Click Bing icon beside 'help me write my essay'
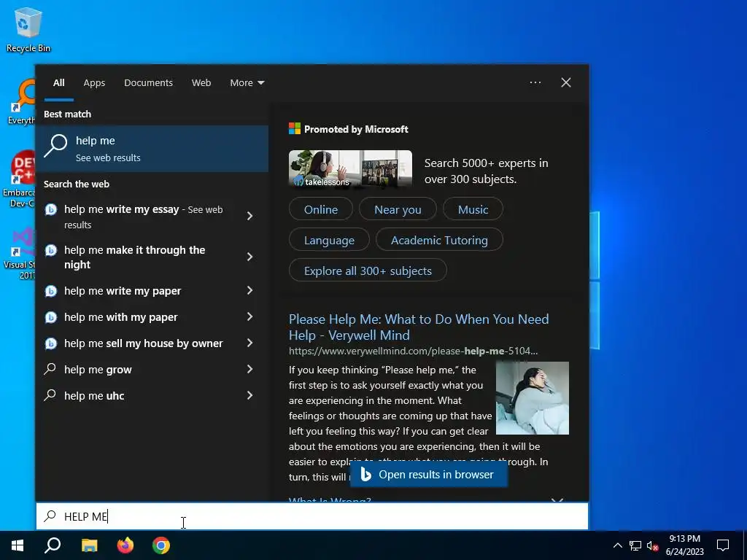This screenshot has height=560, width=747. [x=51, y=209]
